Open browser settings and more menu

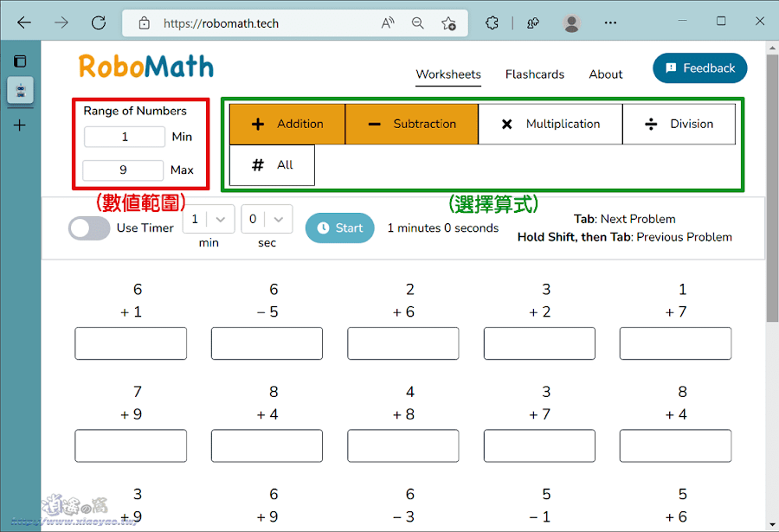point(610,22)
